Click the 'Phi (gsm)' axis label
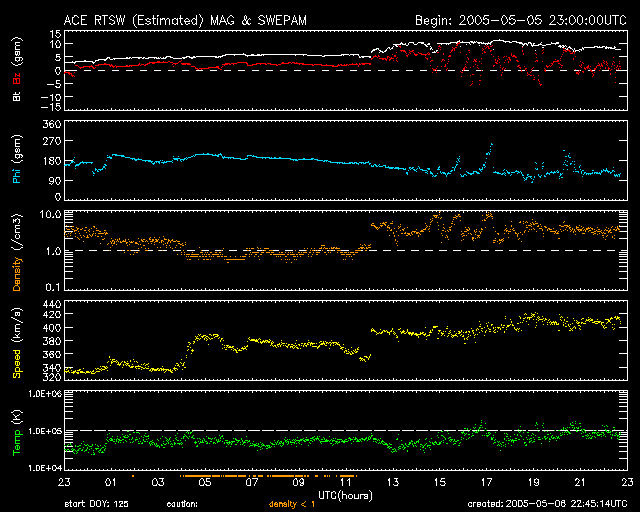The height and width of the screenshot is (512, 640). click(17, 159)
